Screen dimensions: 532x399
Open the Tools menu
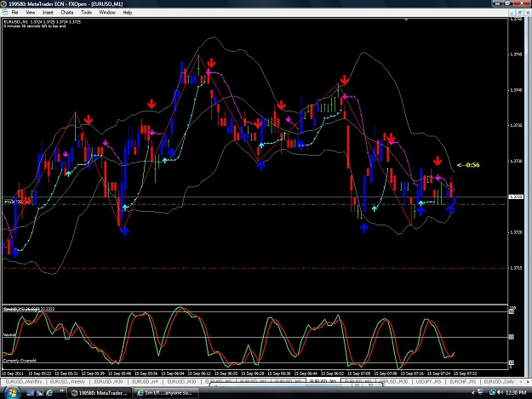[x=86, y=12]
